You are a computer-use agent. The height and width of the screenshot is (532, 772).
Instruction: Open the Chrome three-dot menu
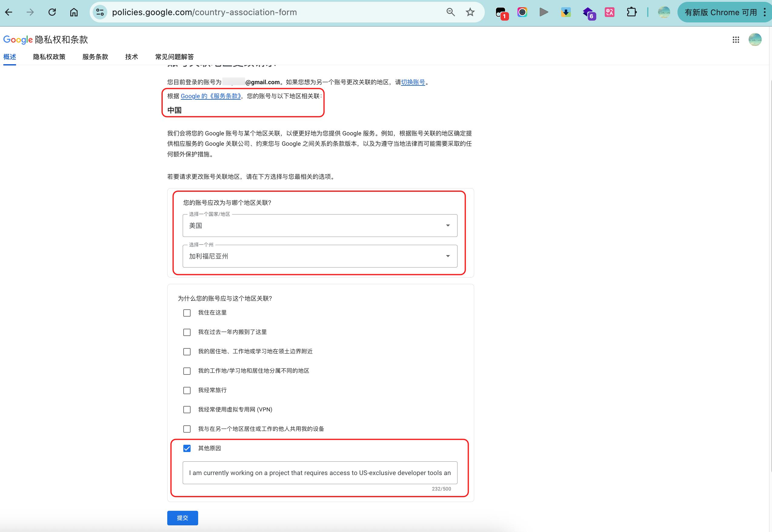pyautogui.click(x=764, y=12)
